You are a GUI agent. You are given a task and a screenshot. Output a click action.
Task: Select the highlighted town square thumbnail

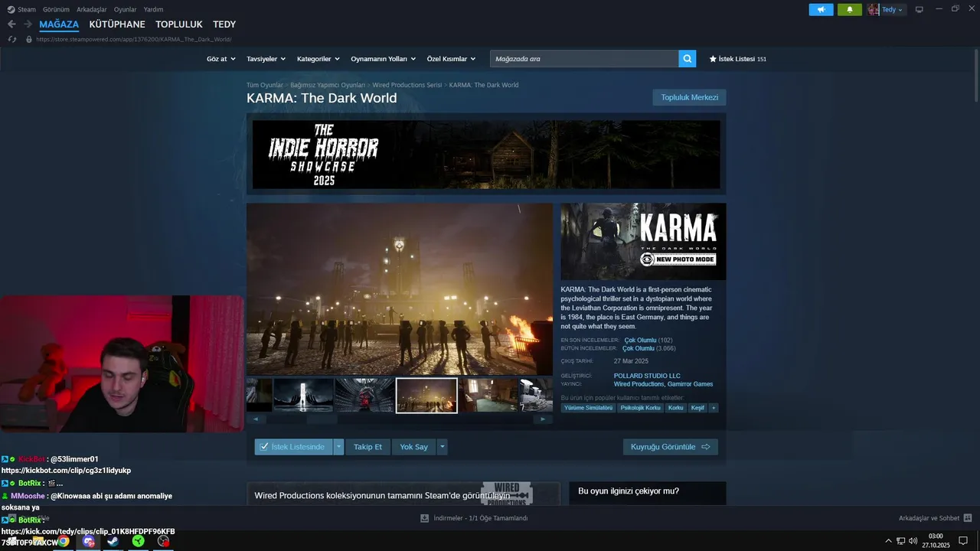pos(426,396)
